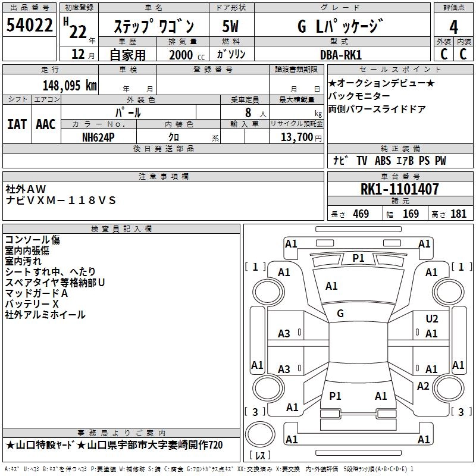Select the vehicle history value 自家用

[127, 55]
